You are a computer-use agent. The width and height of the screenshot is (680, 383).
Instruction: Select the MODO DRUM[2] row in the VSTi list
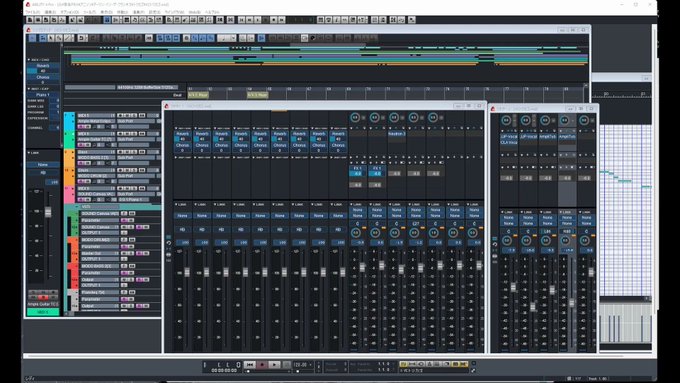click(x=100, y=240)
